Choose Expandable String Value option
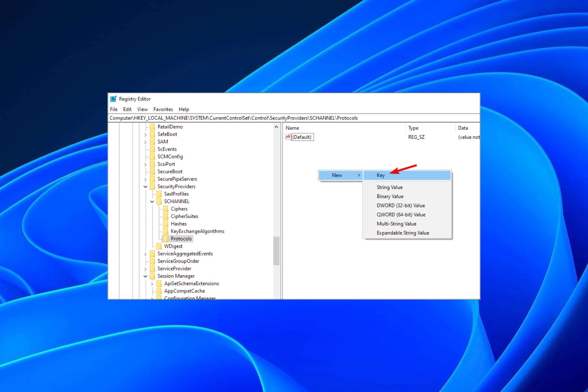Image resolution: width=588 pixels, height=392 pixels. point(407,233)
